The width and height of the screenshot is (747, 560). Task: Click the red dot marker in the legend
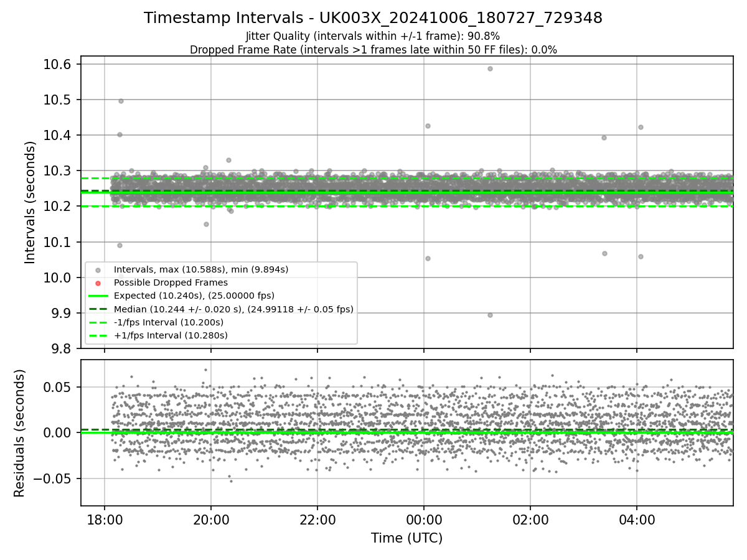98,283
